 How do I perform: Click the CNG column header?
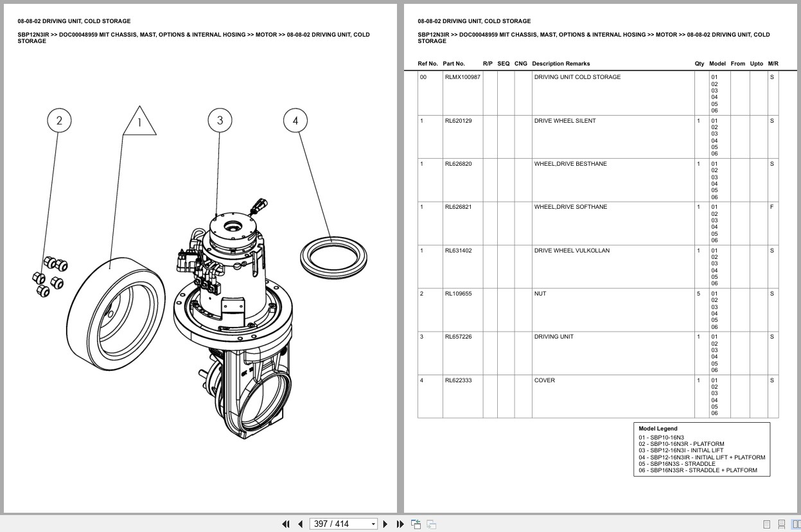521,64
